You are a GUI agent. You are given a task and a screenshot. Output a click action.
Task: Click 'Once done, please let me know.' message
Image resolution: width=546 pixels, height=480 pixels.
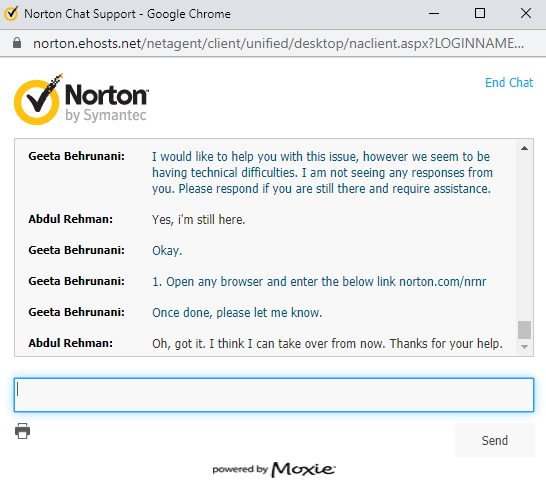(237, 312)
